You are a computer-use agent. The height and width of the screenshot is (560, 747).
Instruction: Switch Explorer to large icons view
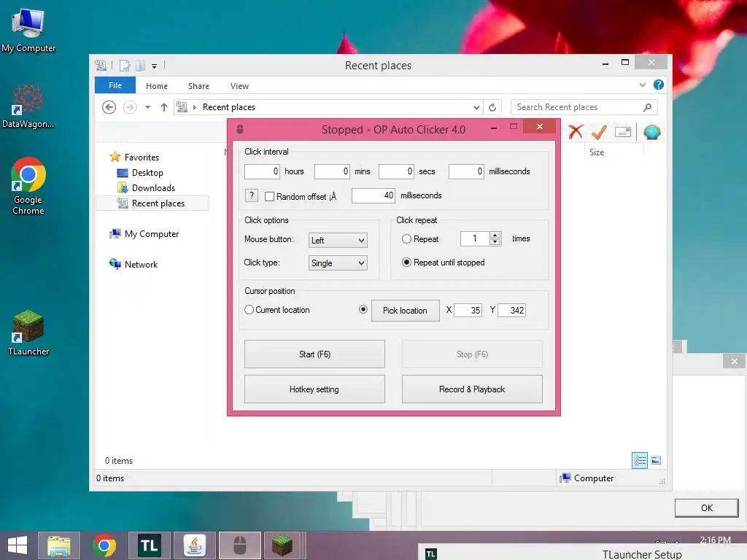coord(656,460)
